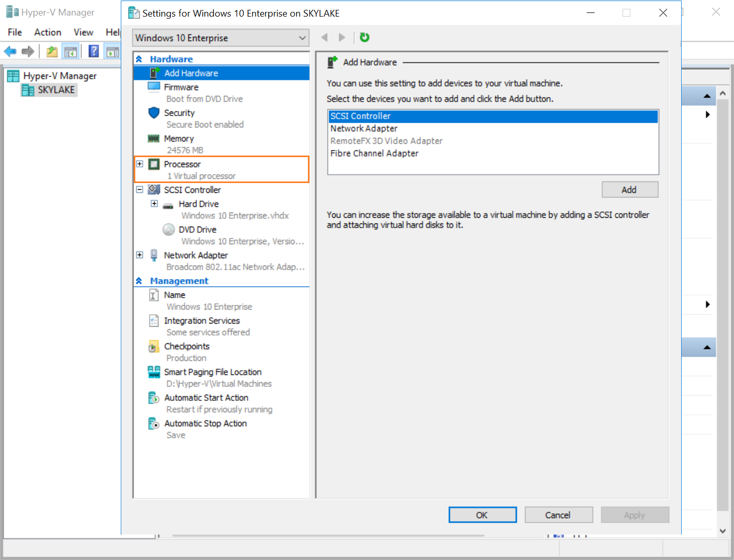Open the Action menu in Hyper-V Manager
This screenshot has width=734, height=560.
pos(48,32)
